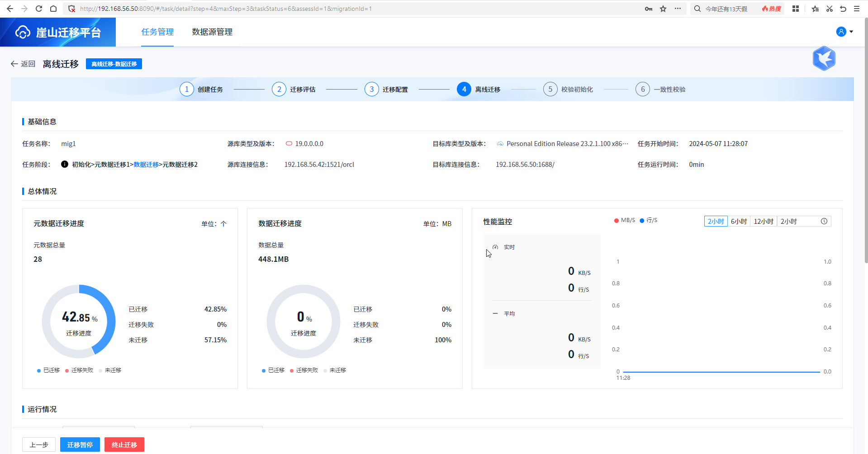Screen dimensions: 868x454
Task: Go to step 2 迁移评估
Action: [294, 89]
